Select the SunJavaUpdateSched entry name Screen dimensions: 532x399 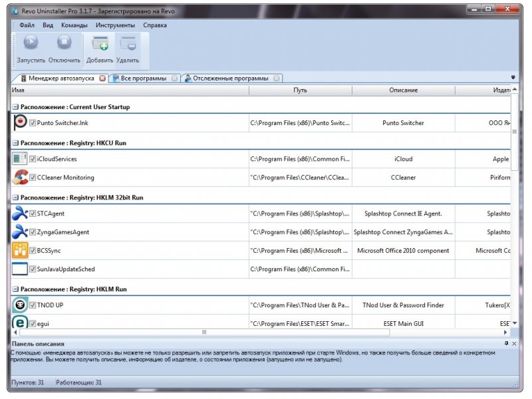coord(66,269)
